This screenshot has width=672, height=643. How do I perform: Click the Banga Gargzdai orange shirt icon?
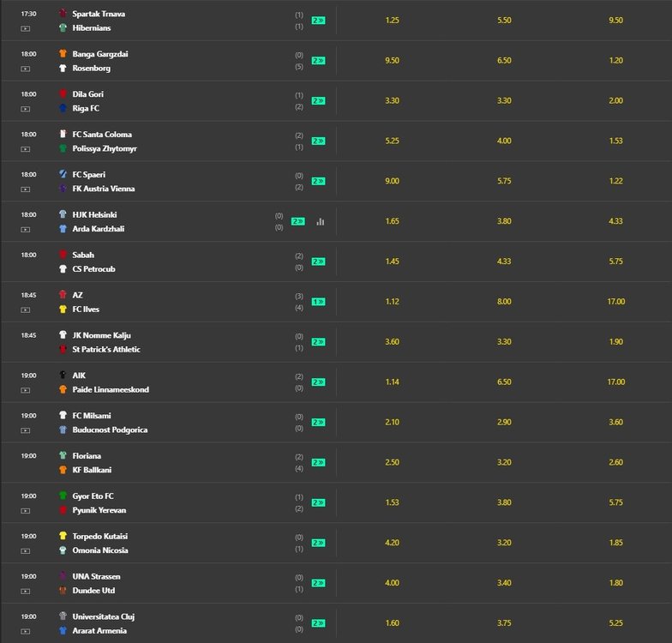click(x=63, y=53)
